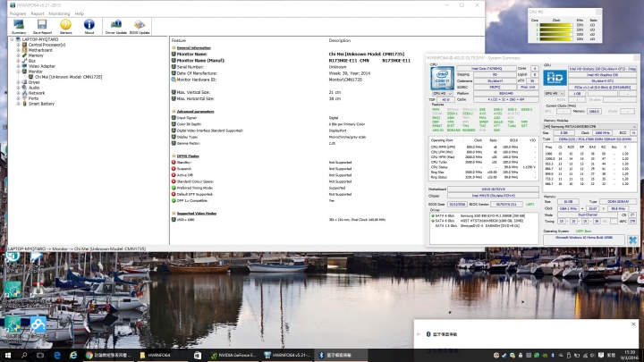
Task: Launch BIOS Update from toolbar
Action: [140, 27]
